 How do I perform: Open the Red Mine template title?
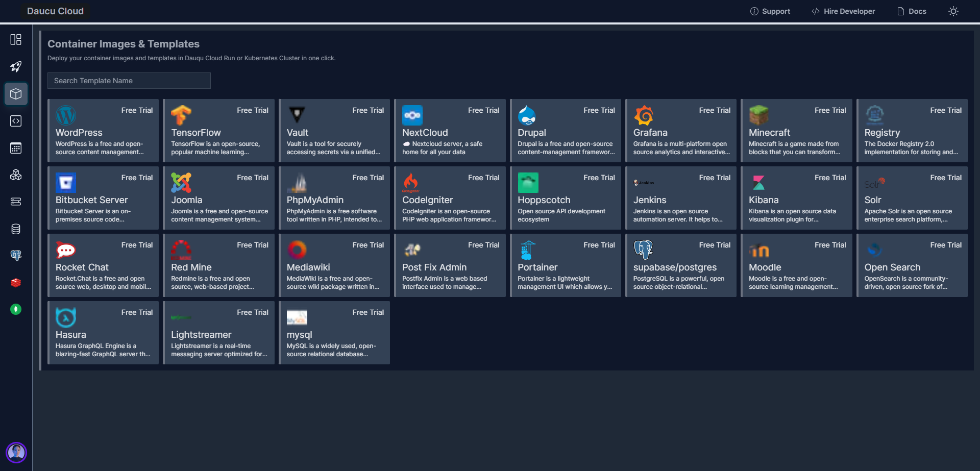[x=191, y=267]
